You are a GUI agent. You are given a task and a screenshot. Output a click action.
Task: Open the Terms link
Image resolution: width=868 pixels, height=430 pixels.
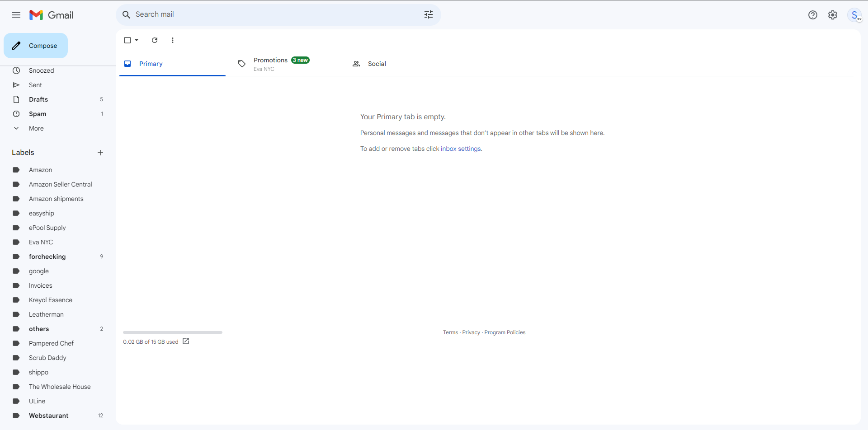[x=450, y=332]
